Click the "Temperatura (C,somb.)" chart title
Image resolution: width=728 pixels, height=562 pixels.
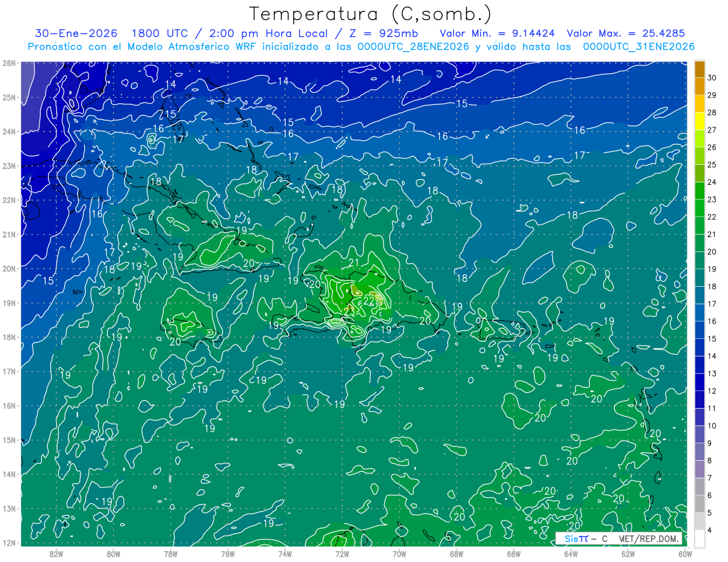[x=371, y=14]
